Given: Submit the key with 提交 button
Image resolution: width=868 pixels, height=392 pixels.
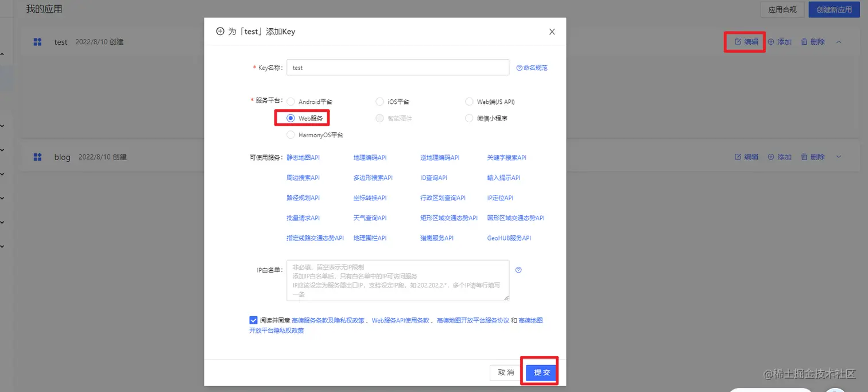Looking at the screenshot, I should click(x=542, y=372).
